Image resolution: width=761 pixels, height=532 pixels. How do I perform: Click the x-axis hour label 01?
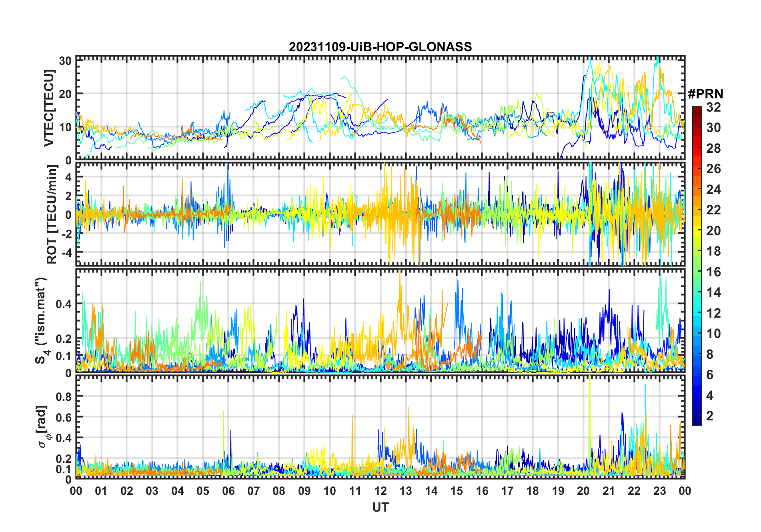click(x=101, y=491)
